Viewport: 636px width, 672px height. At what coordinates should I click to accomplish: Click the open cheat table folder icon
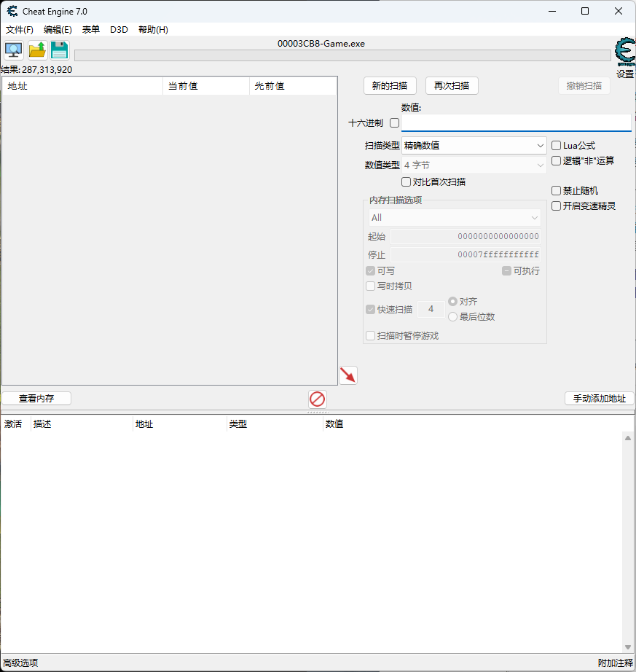pyautogui.click(x=37, y=50)
